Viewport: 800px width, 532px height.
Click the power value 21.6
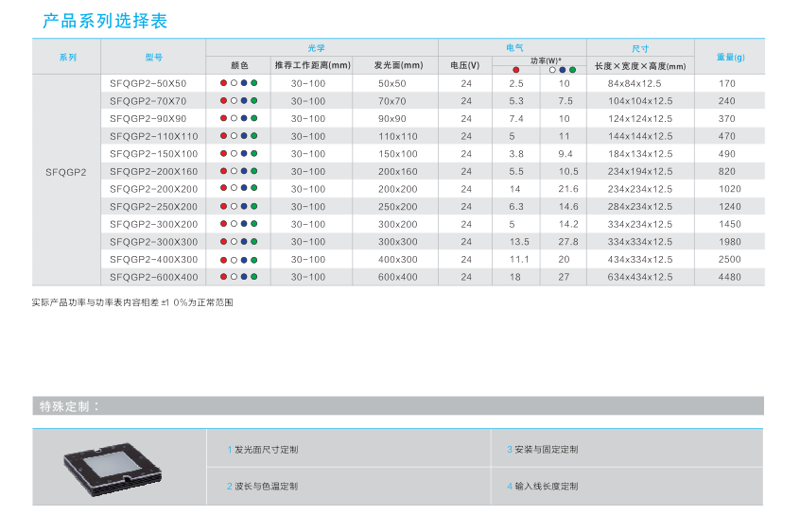(568, 189)
